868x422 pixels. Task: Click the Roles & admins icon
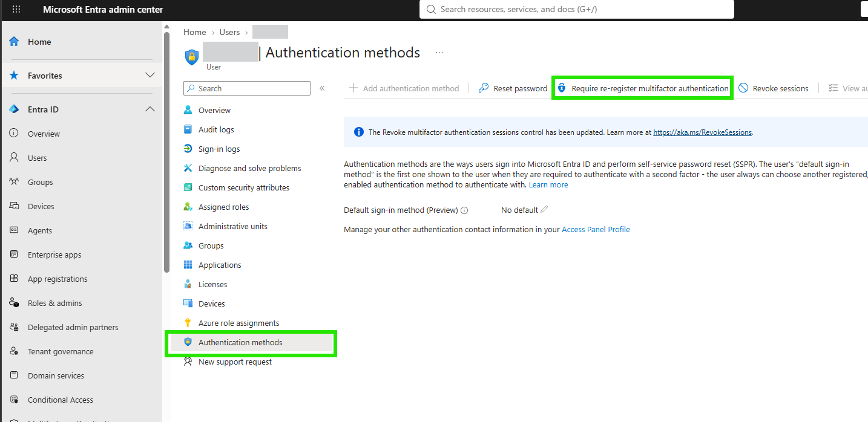tap(14, 303)
